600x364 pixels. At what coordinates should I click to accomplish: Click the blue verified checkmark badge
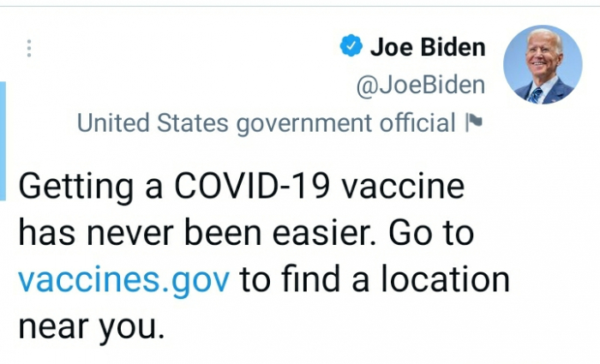tap(351, 46)
